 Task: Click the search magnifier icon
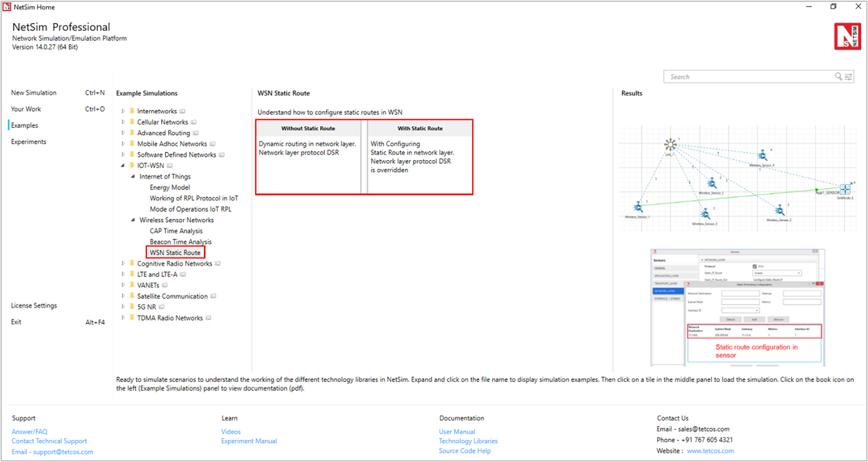(839, 77)
